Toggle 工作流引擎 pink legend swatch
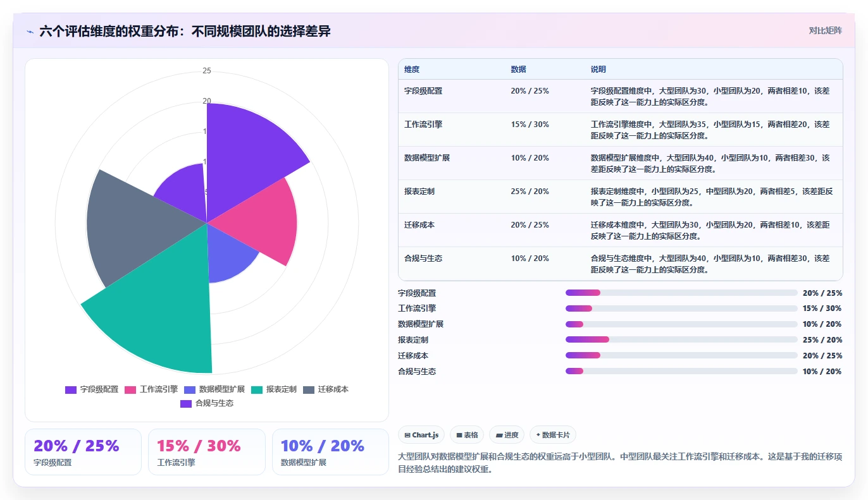This screenshot has height=500, width=868. (x=130, y=389)
